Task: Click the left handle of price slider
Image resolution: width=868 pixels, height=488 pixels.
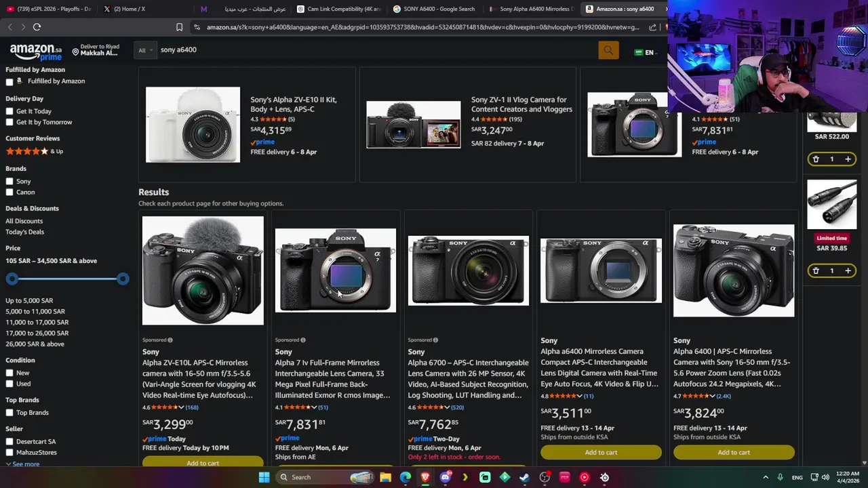Action: (12, 279)
